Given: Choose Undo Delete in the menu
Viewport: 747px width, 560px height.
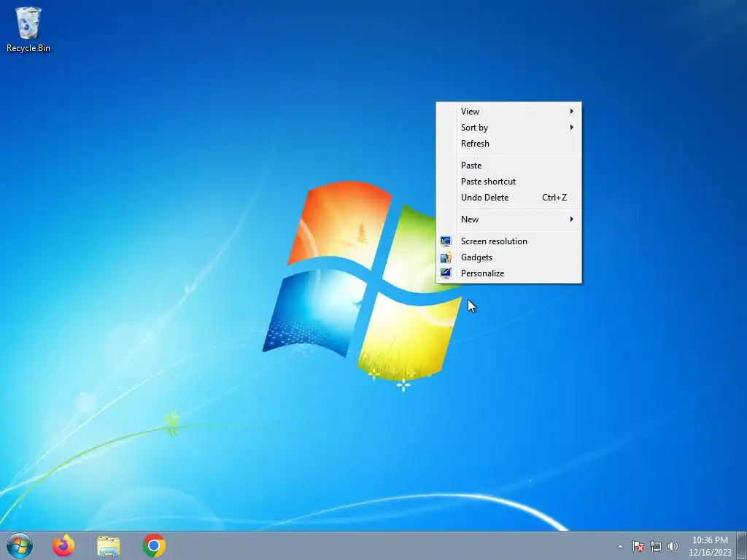Looking at the screenshot, I should click(x=508, y=197).
